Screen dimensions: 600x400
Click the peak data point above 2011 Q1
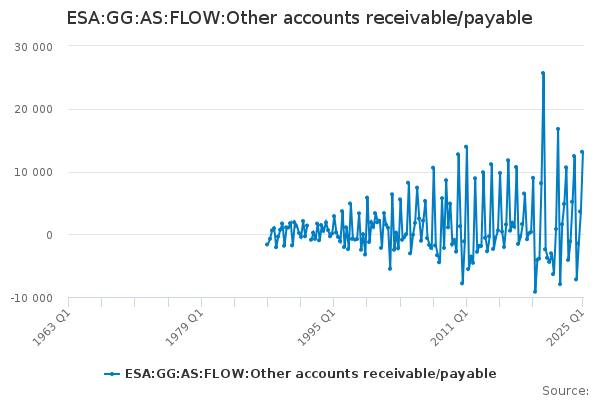pos(466,147)
